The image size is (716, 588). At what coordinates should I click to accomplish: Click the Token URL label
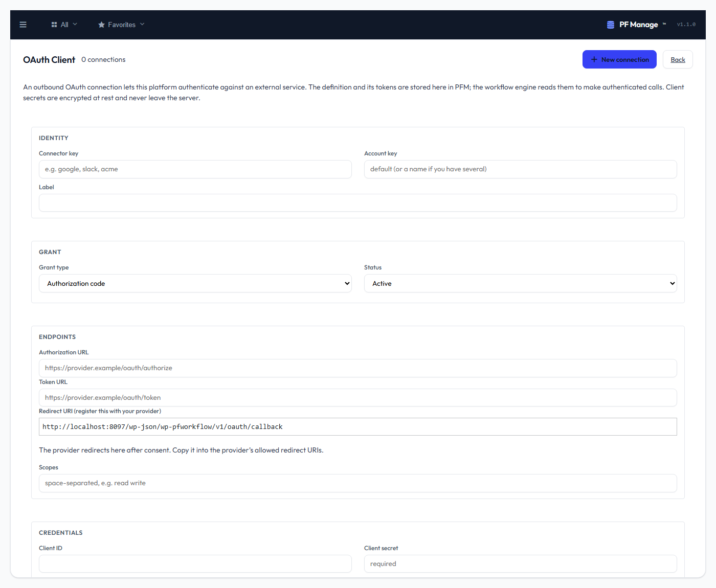point(53,382)
